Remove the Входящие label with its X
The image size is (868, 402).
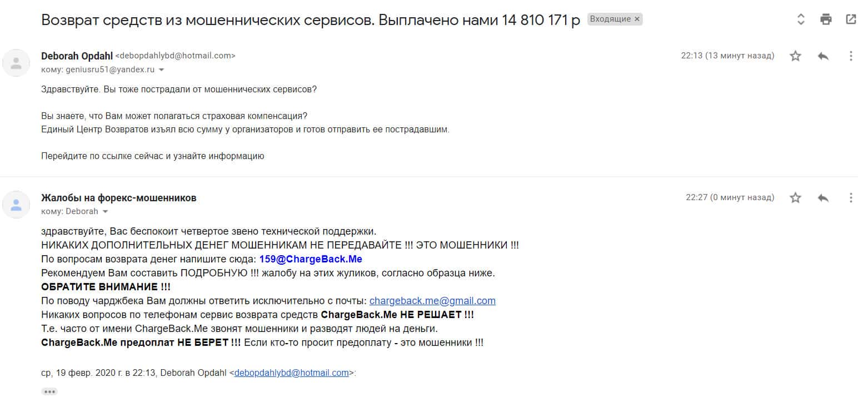coord(637,19)
